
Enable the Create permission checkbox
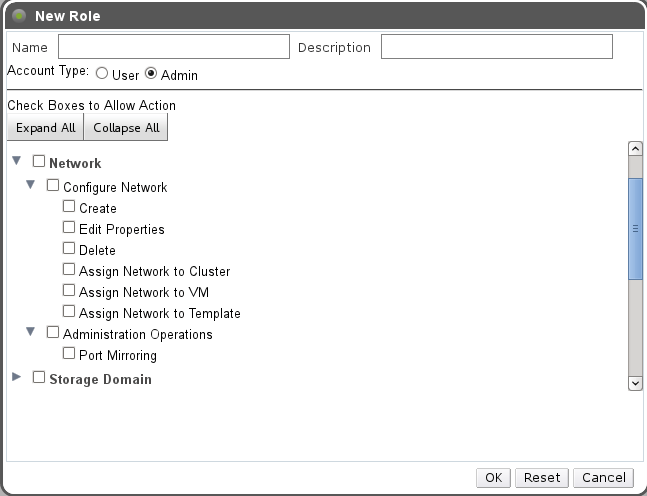[x=69, y=207]
